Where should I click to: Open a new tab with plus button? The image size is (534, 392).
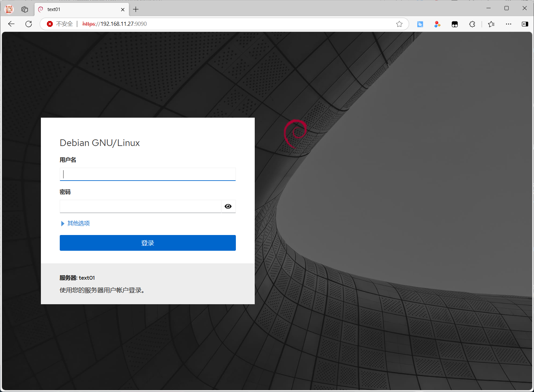(x=136, y=9)
